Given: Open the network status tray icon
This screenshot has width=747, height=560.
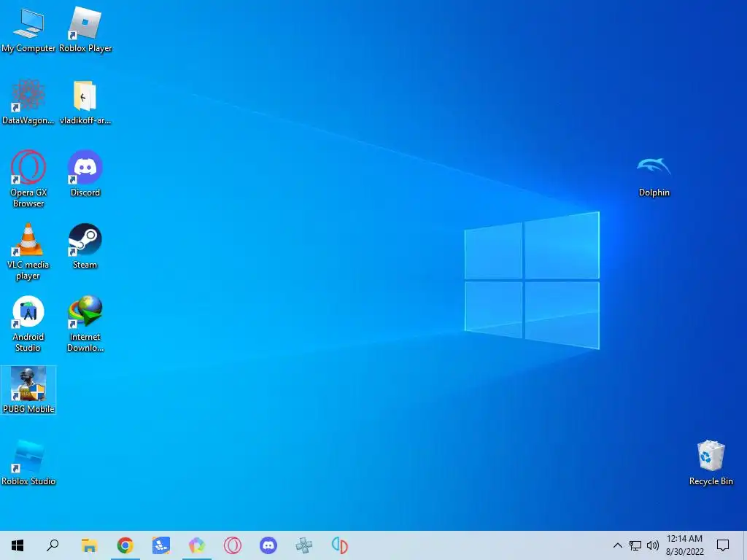Looking at the screenshot, I should 635,545.
